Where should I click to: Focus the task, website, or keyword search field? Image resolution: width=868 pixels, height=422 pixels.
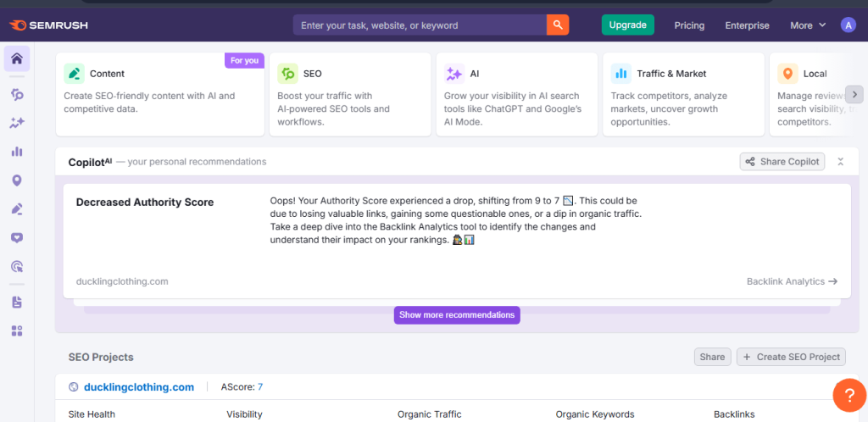point(420,25)
